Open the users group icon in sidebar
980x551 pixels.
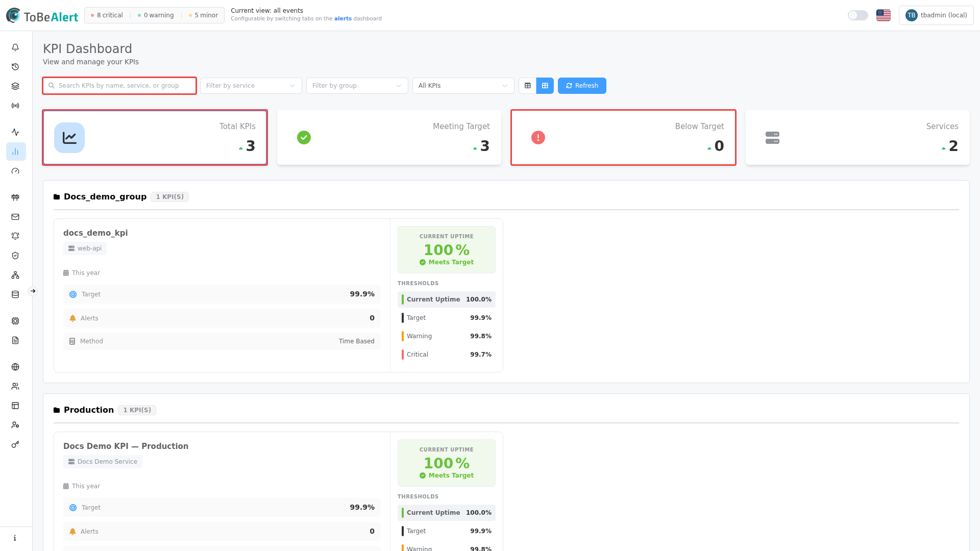[15, 386]
